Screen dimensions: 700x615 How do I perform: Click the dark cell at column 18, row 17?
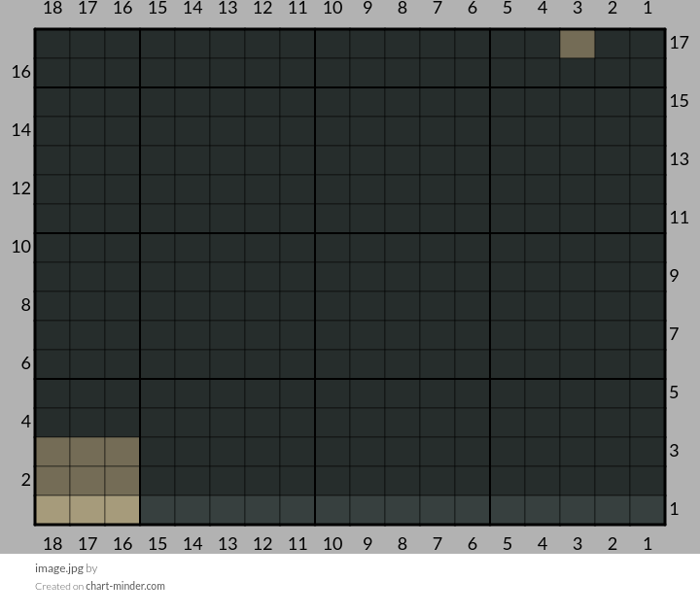click(x=52, y=44)
